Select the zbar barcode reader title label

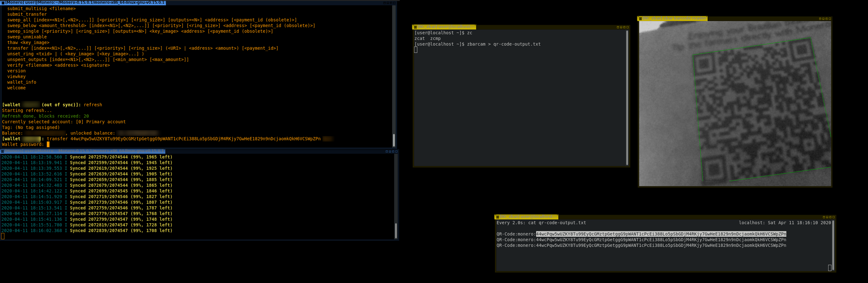tap(674, 19)
